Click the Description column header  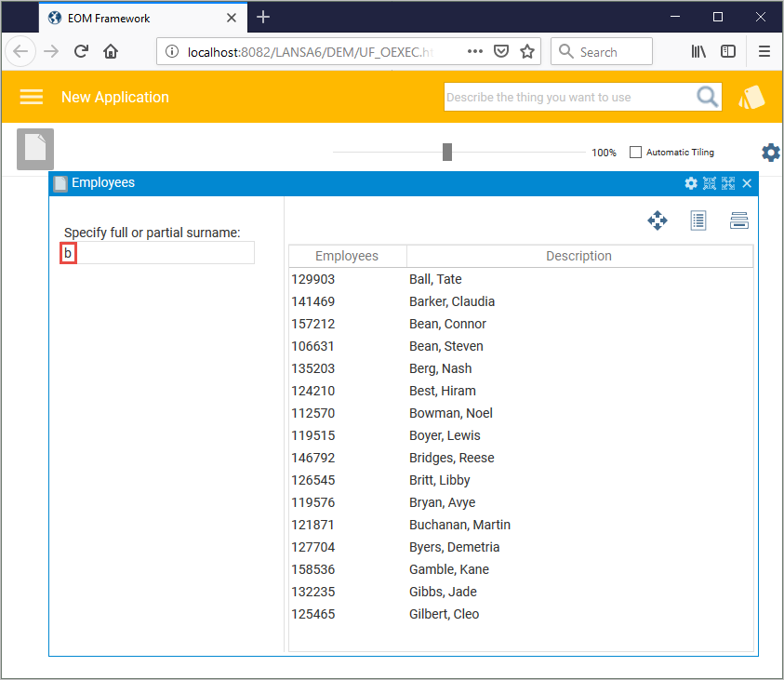[578, 256]
